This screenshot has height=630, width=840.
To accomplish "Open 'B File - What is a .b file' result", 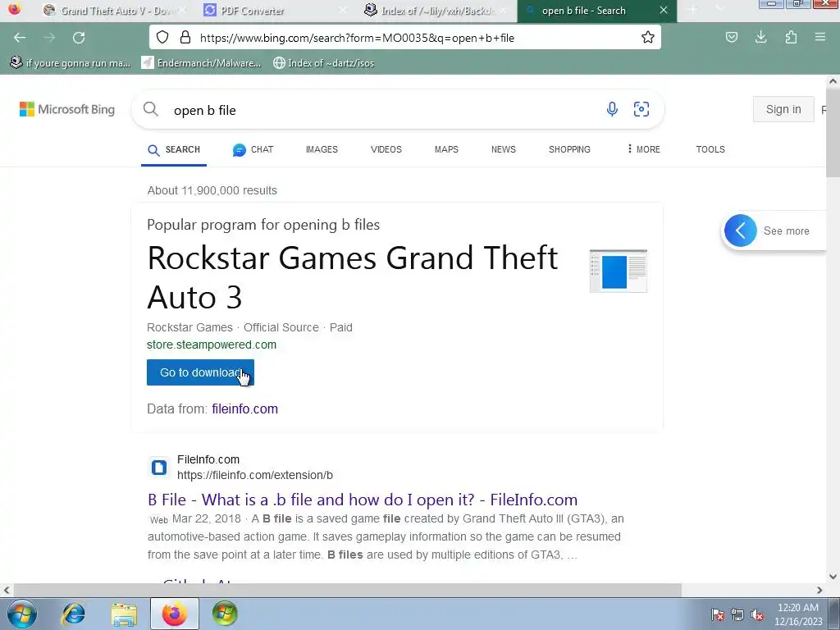I will [x=363, y=500].
